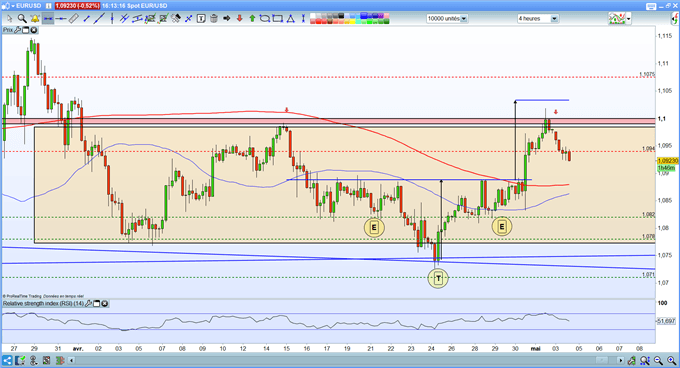This screenshot has width=680, height=368.
Task: Pick the dark blue color swatch
Action: coord(375,16)
